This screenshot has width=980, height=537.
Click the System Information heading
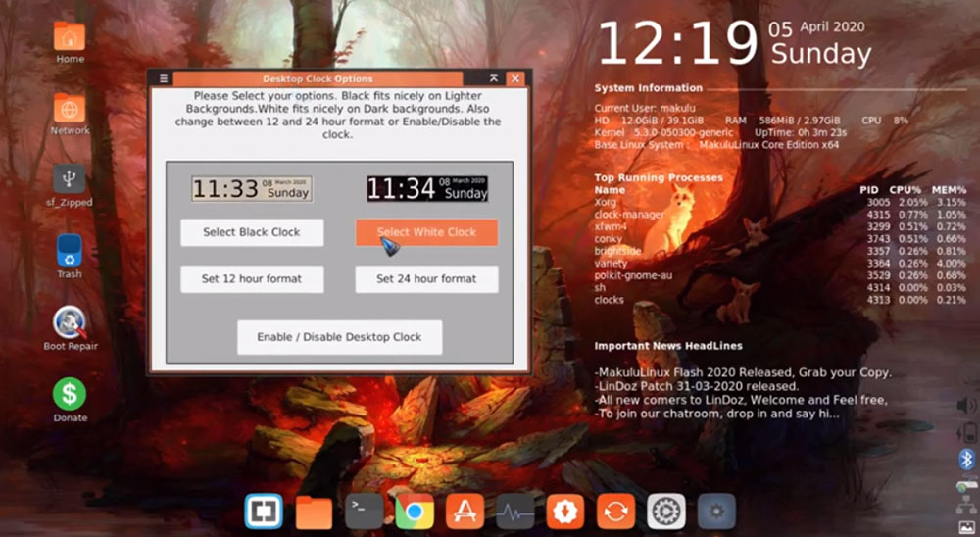tap(648, 88)
